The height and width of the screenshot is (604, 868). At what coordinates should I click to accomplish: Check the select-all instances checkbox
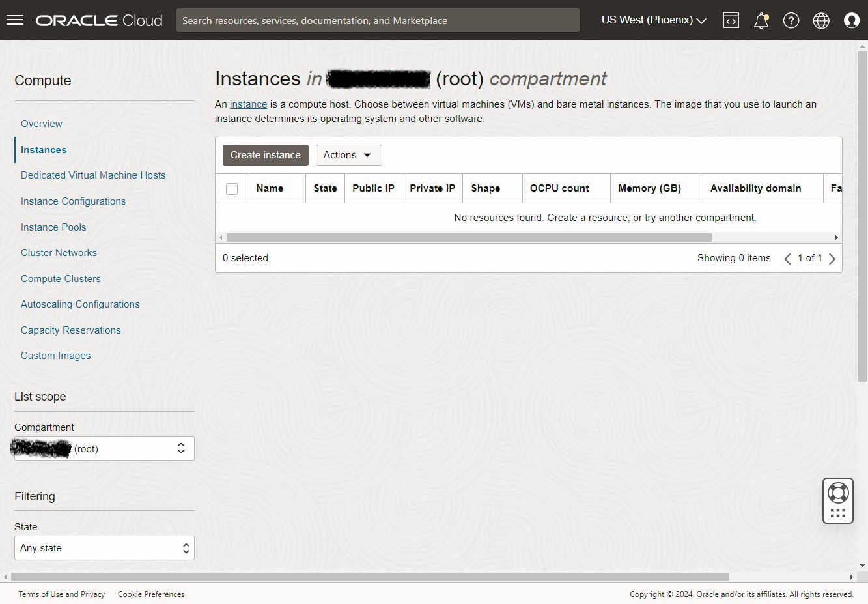coord(232,189)
